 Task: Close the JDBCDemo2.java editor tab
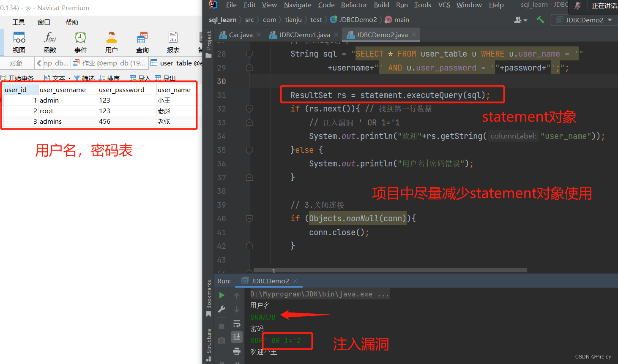tap(414, 35)
